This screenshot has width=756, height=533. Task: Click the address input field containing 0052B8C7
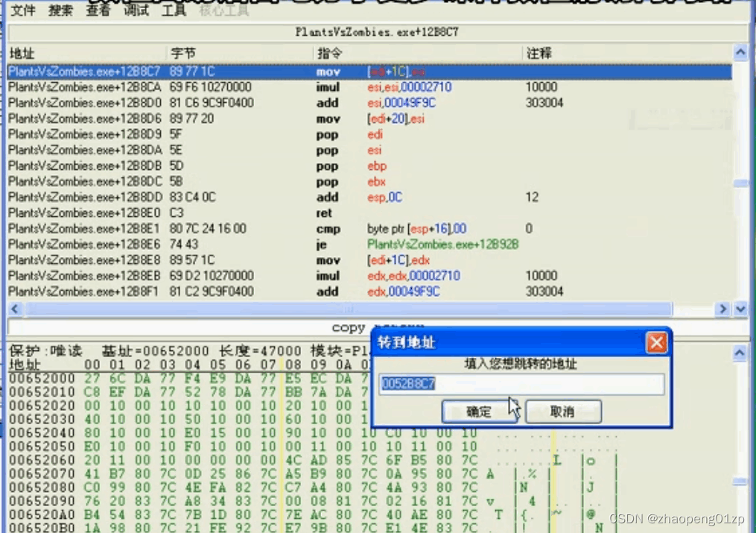click(521, 384)
